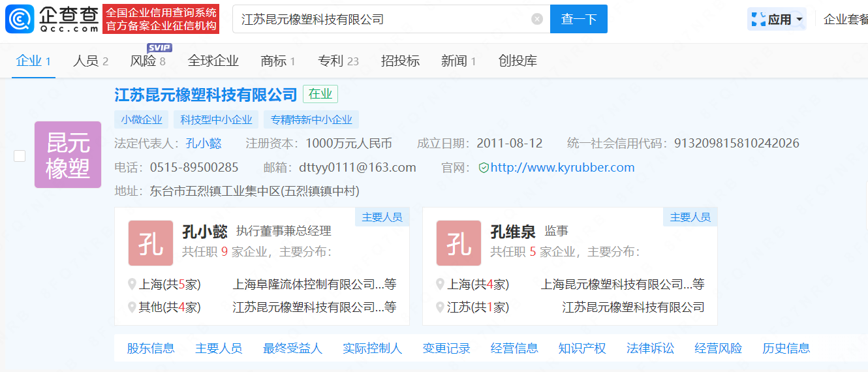
Task: Open the 变更记录 link
Action: pos(446,349)
